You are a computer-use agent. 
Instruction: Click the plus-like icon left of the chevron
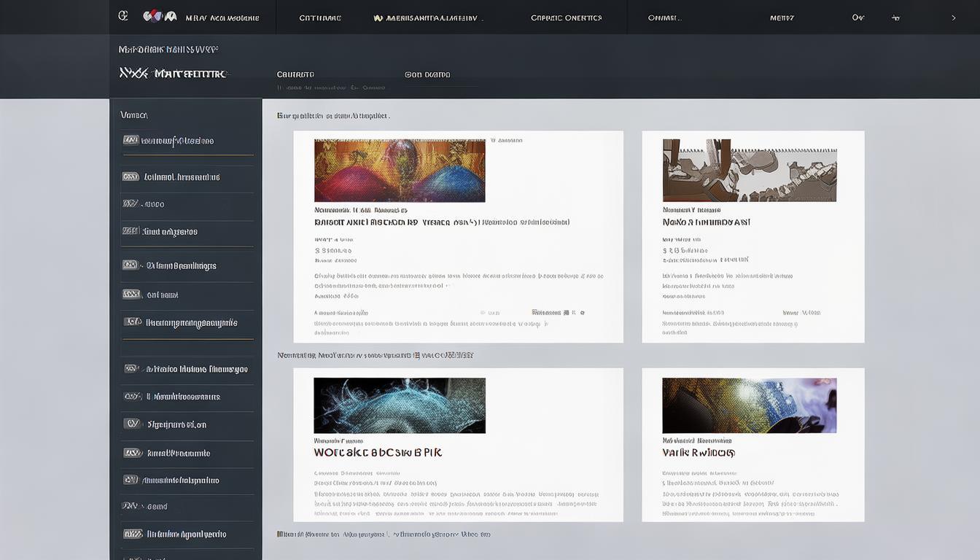pyautogui.click(x=896, y=17)
